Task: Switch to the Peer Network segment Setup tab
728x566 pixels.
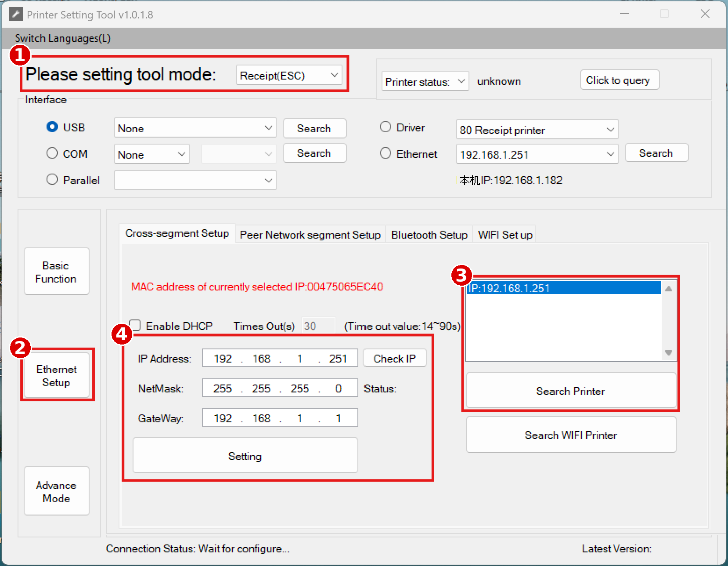Action: (310, 235)
